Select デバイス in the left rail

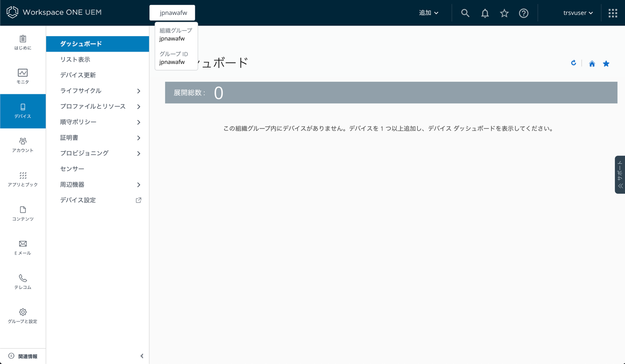pyautogui.click(x=23, y=111)
